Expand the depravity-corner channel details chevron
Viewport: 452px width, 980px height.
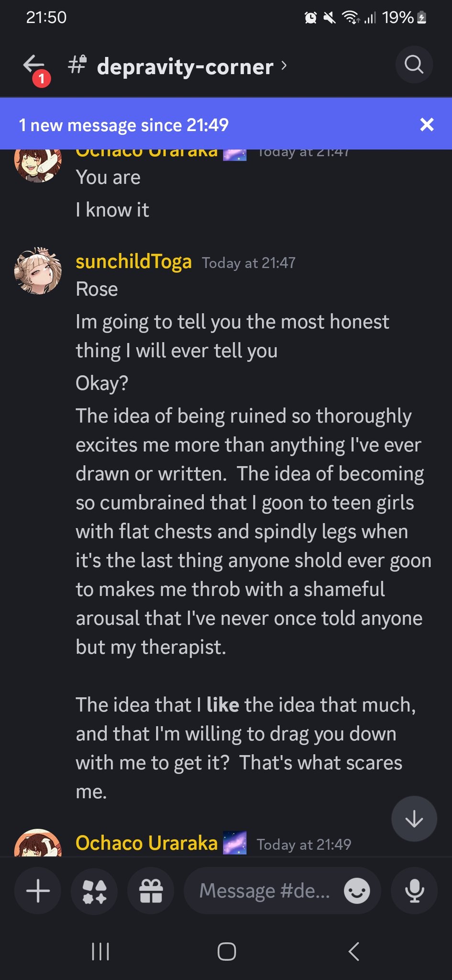pyautogui.click(x=284, y=65)
